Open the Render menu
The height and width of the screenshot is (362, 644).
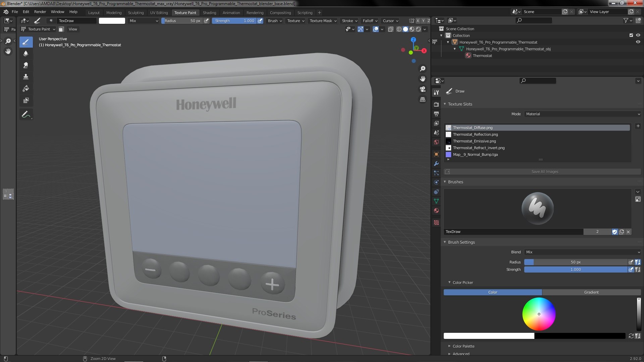click(x=40, y=12)
